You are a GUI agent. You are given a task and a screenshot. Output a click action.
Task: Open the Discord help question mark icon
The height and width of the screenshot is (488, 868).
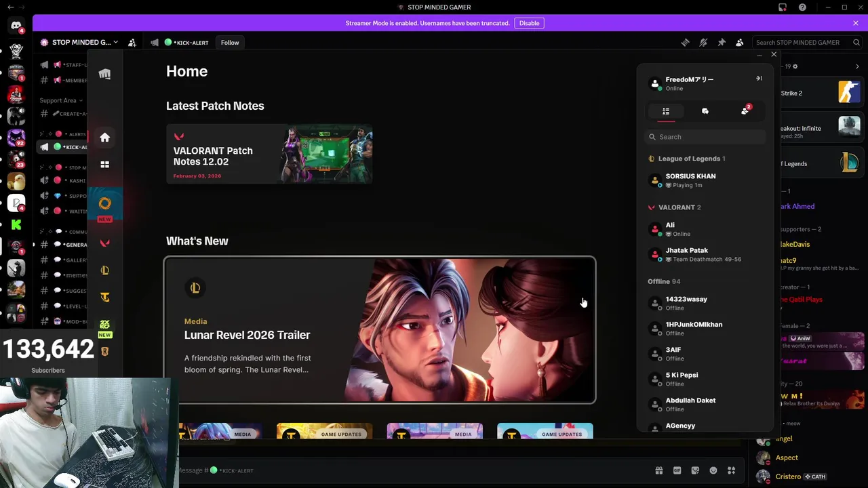tap(802, 7)
